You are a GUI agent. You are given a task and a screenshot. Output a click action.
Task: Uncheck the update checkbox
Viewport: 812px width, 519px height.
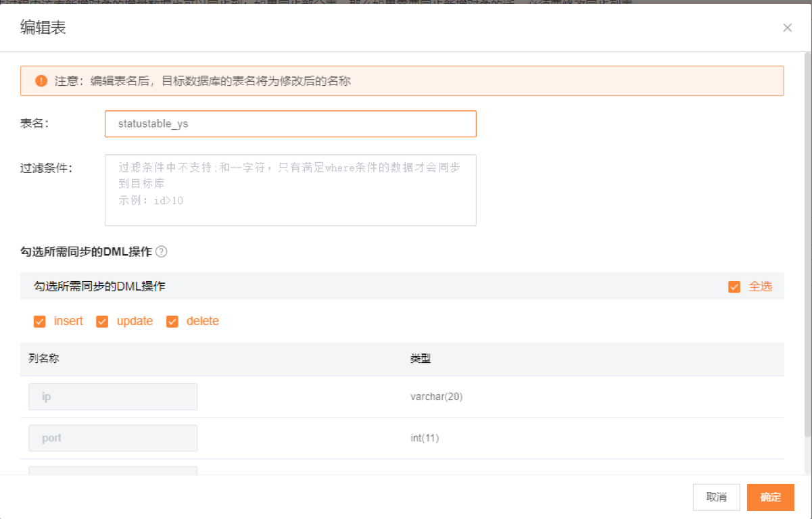pos(102,322)
